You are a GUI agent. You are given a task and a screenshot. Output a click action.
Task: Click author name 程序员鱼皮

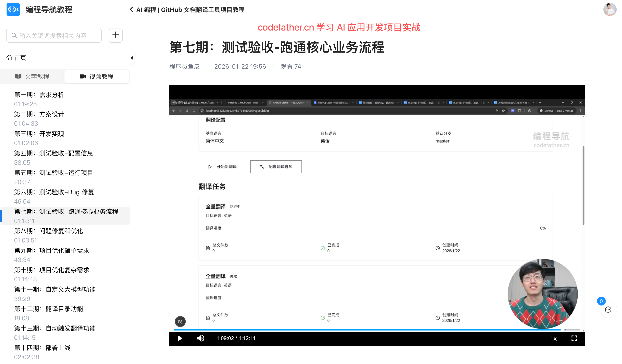click(x=184, y=66)
